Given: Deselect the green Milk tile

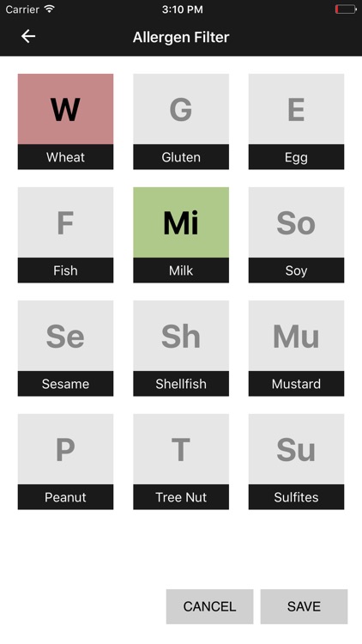Looking at the screenshot, I should coord(181,235).
